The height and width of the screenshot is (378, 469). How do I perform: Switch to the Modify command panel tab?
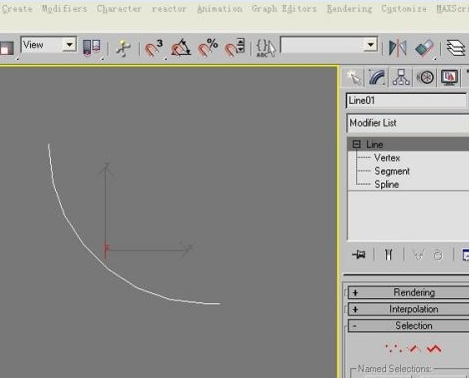tap(377, 78)
